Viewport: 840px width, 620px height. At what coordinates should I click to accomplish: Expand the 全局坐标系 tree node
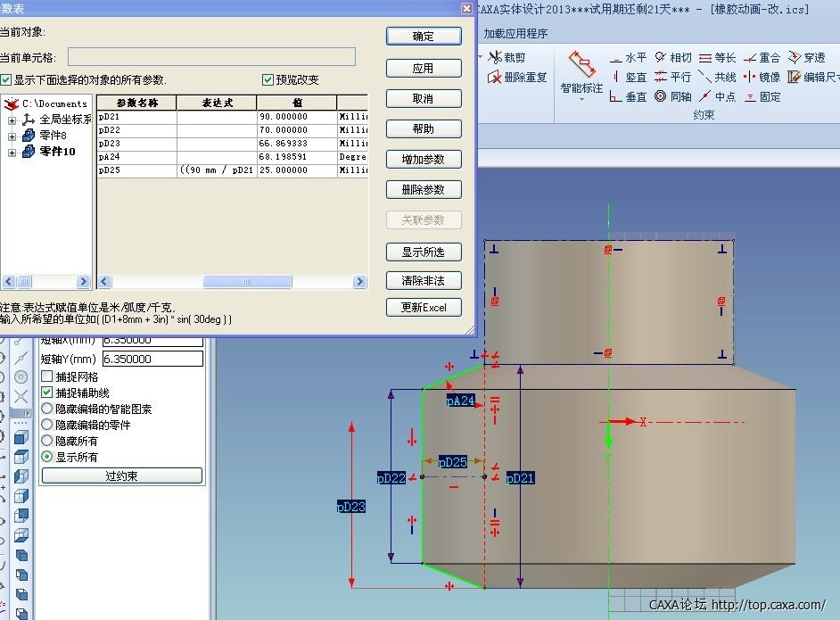pos(12,120)
